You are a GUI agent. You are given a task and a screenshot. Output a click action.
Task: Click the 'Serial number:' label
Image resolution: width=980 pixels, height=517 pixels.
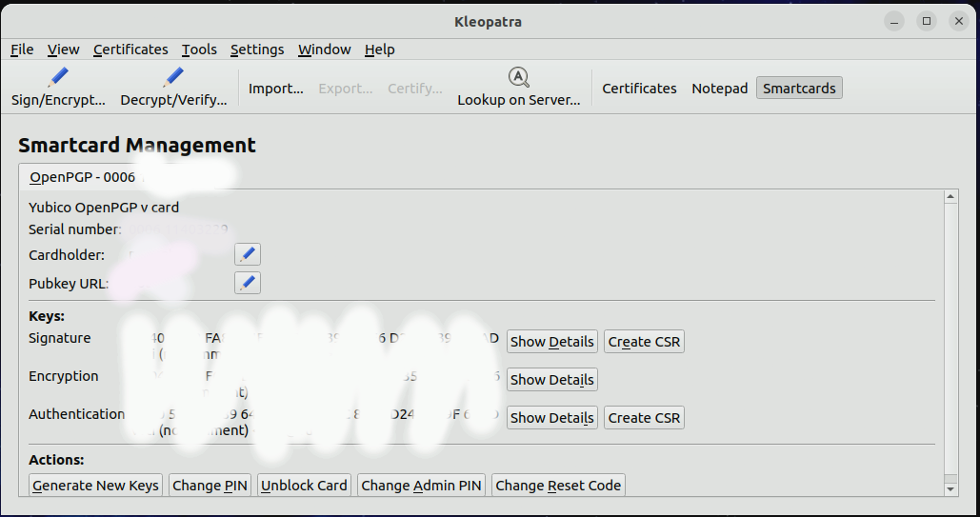click(75, 229)
